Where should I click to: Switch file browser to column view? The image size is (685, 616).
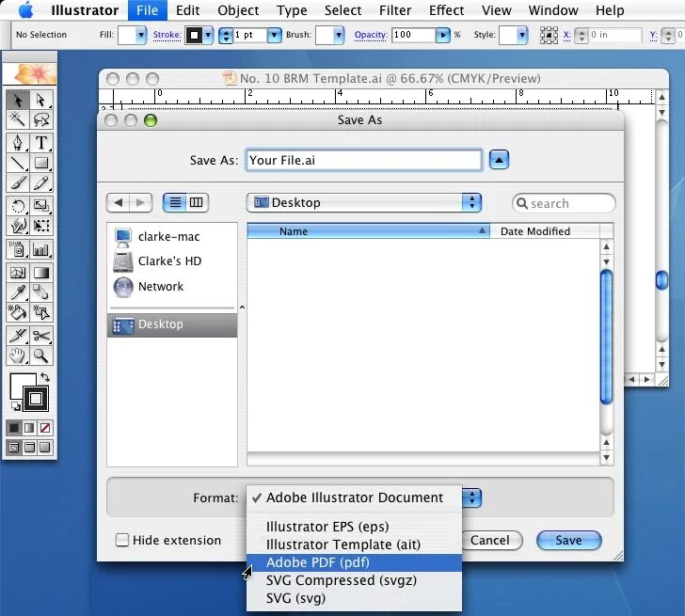[x=197, y=202]
